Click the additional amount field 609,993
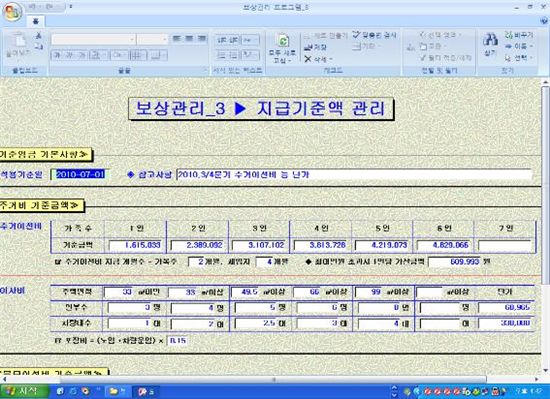The width and height of the screenshot is (550, 399). click(x=455, y=262)
